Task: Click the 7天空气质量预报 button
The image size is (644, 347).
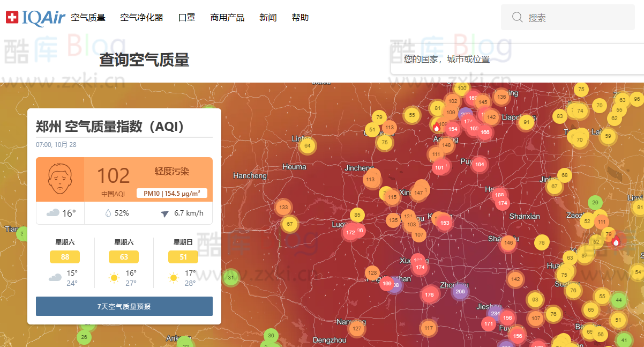Action: click(x=124, y=306)
